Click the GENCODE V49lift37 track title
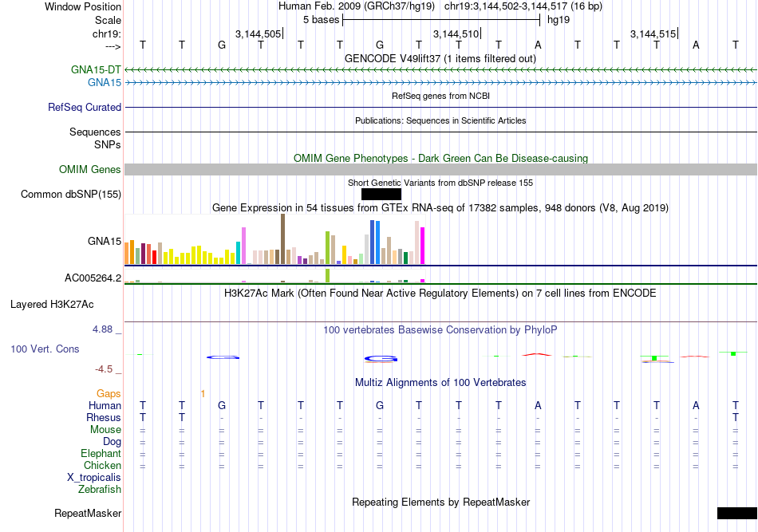This screenshot has width=758, height=532. coord(440,58)
